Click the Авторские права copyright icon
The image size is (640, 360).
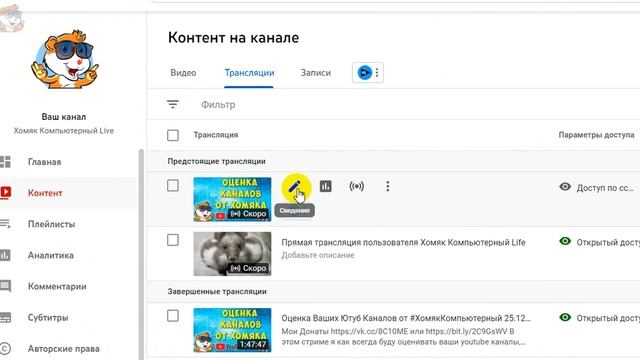tap(5, 349)
